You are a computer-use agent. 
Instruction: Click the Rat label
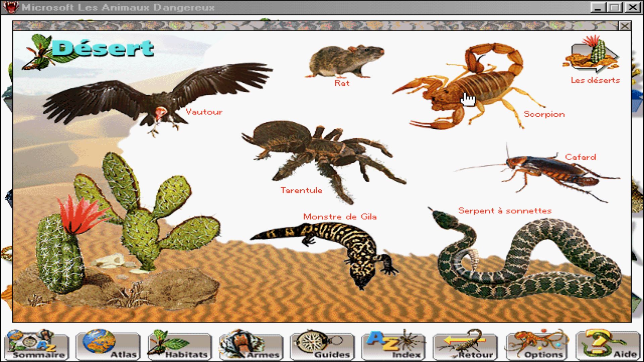[x=342, y=83]
